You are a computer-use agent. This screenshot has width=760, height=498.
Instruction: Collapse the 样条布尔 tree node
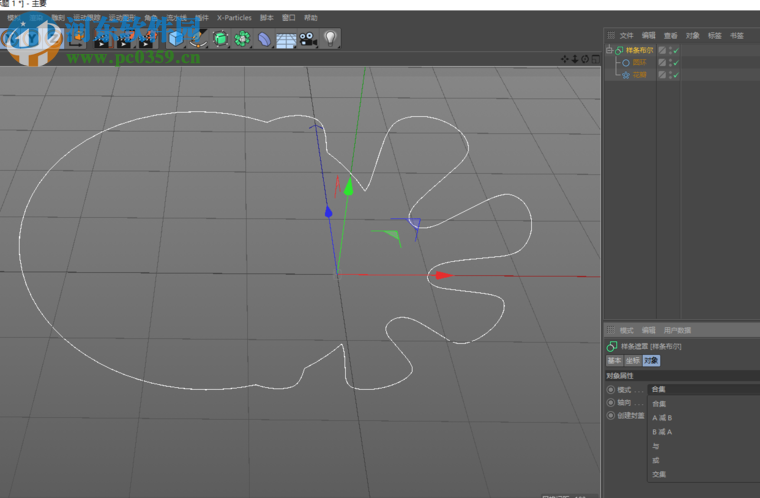click(x=609, y=50)
